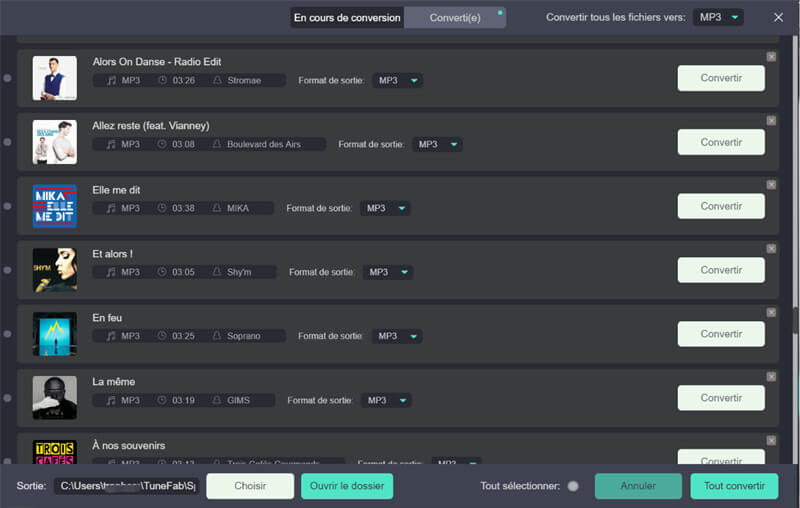Remove La même track with the X icon
This screenshot has width=800, height=508.
point(771,376)
